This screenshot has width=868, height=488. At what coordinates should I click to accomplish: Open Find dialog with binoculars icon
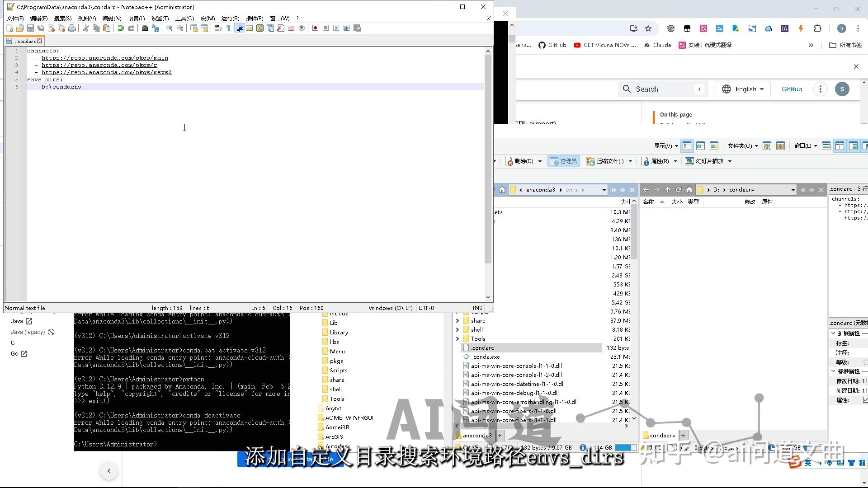click(145, 28)
